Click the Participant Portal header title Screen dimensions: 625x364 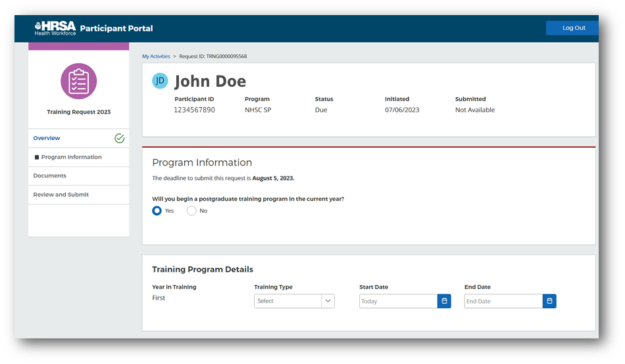click(x=116, y=28)
